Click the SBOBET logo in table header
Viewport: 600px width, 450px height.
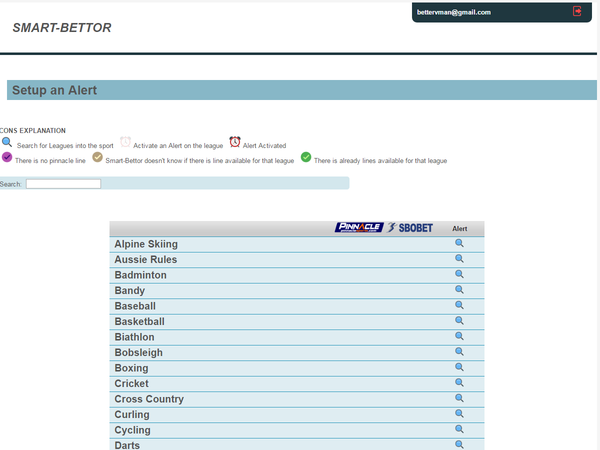pyautogui.click(x=410, y=228)
